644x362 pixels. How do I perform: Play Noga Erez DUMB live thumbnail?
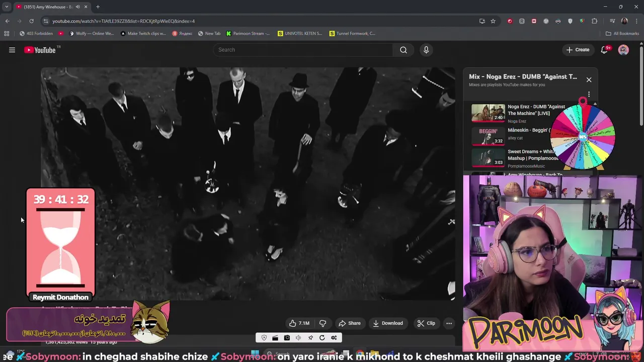click(488, 113)
